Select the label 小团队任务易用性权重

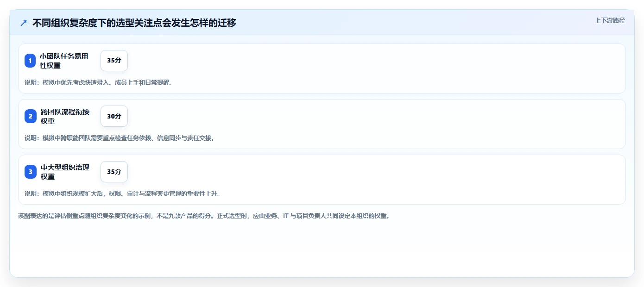click(64, 61)
